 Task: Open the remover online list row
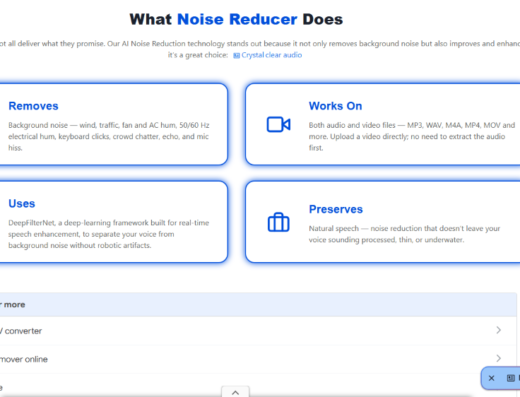point(258,359)
